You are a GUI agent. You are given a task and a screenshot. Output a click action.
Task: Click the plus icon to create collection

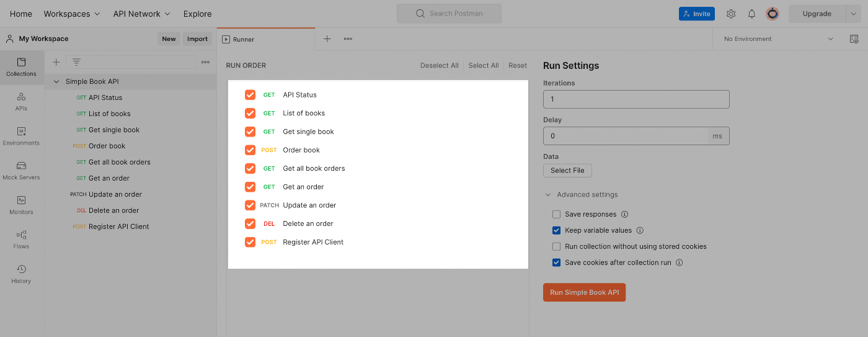pyautogui.click(x=56, y=62)
